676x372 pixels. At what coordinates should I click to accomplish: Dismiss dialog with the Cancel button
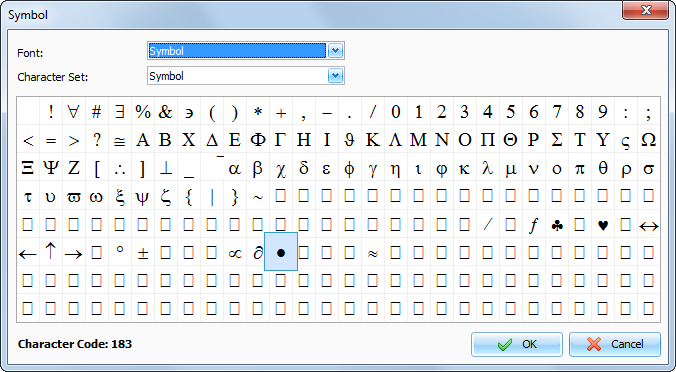coord(615,344)
